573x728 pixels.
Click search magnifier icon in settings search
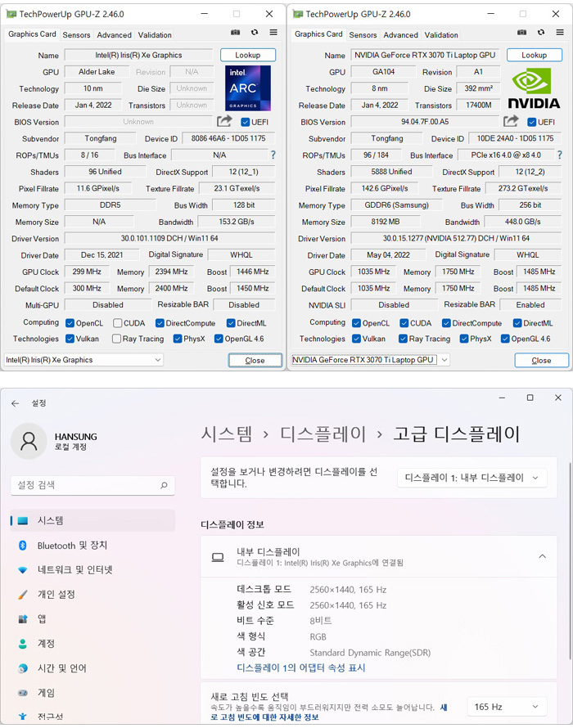164,485
